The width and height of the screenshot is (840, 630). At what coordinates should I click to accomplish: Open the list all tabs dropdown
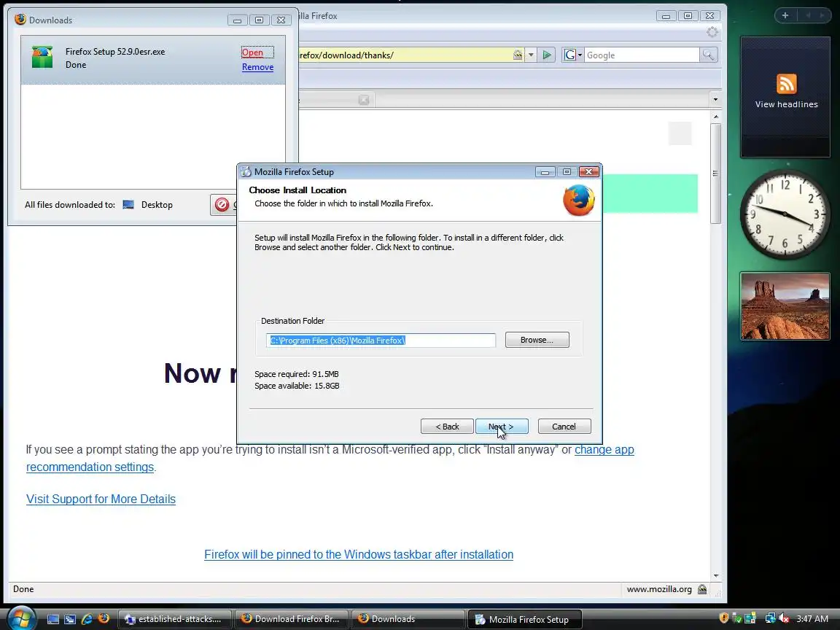(715, 99)
